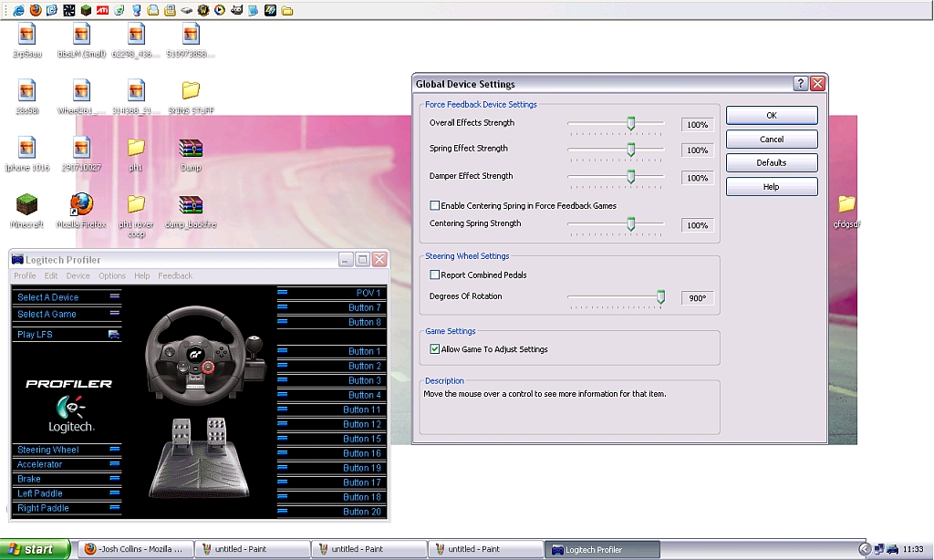Uncheck Allow Game To Adjust Settings

tap(435, 349)
